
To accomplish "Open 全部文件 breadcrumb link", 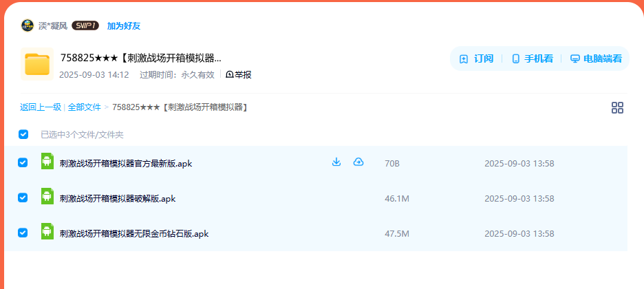I will [x=84, y=107].
